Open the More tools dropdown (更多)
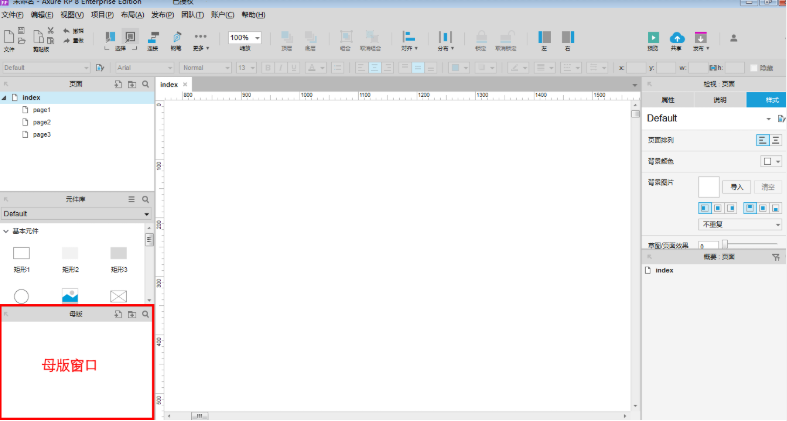 pyautogui.click(x=200, y=41)
